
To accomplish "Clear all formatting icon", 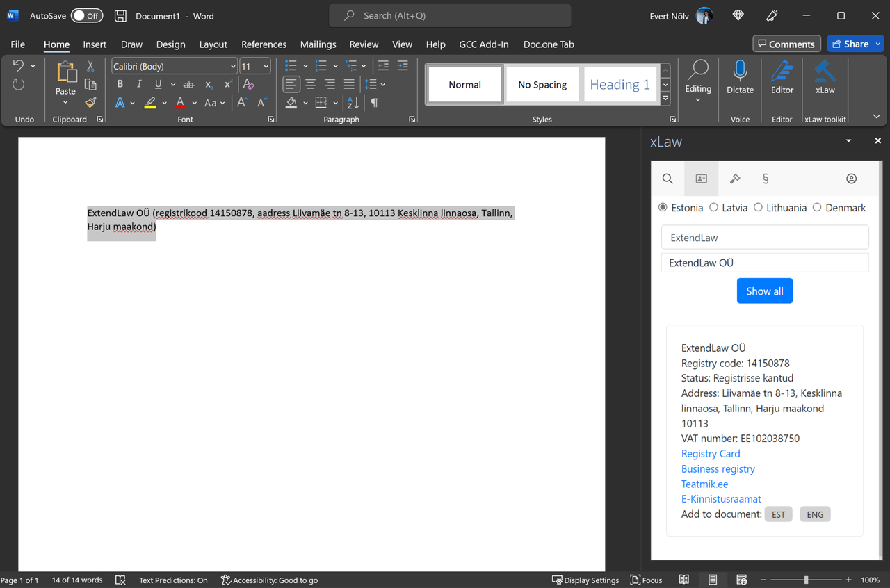I will click(248, 84).
